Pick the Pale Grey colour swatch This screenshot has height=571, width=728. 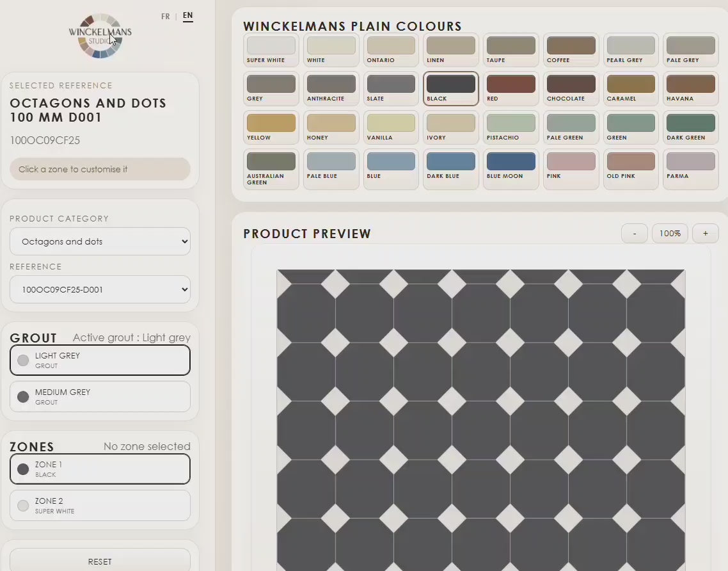(x=691, y=50)
